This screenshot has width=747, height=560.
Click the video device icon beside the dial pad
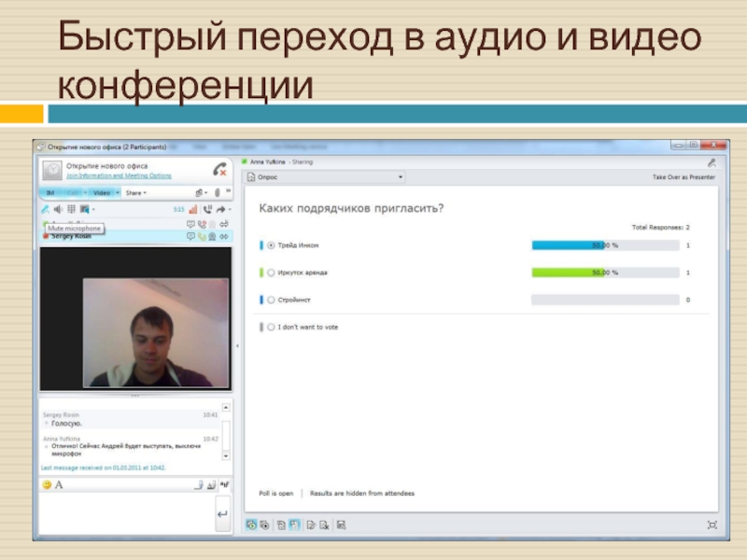[x=84, y=209]
